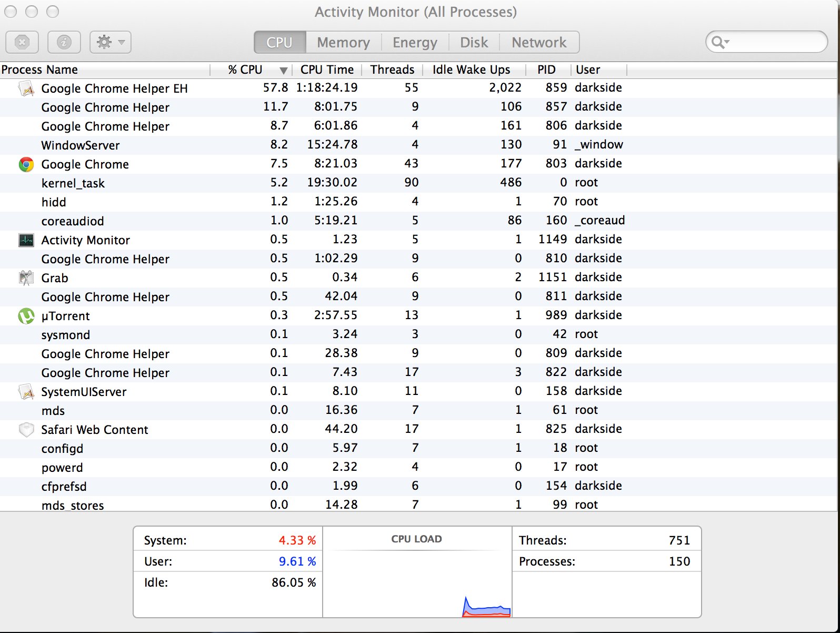Click the Activity Monitor app icon
The width and height of the screenshot is (840, 633).
tap(26, 240)
